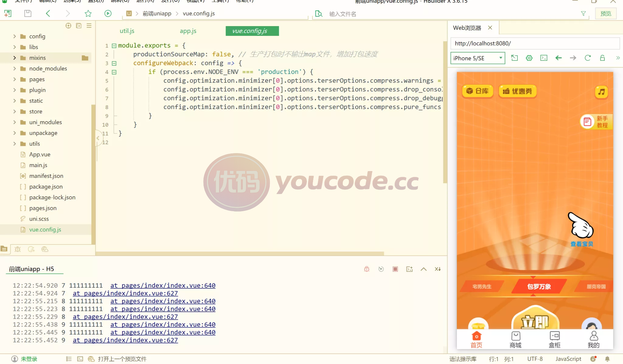This screenshot has height=364, width=623.
Task: Open the first index.vue:640 console link
Action: point(163,285)
